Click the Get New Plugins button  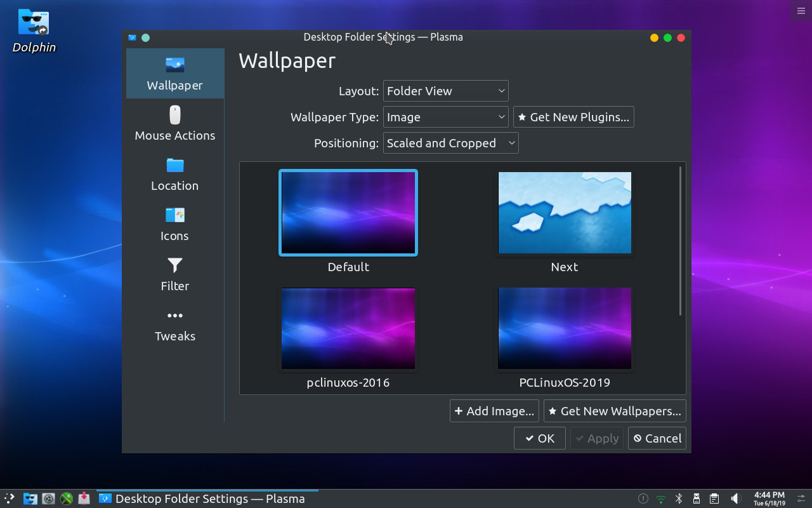573,117
